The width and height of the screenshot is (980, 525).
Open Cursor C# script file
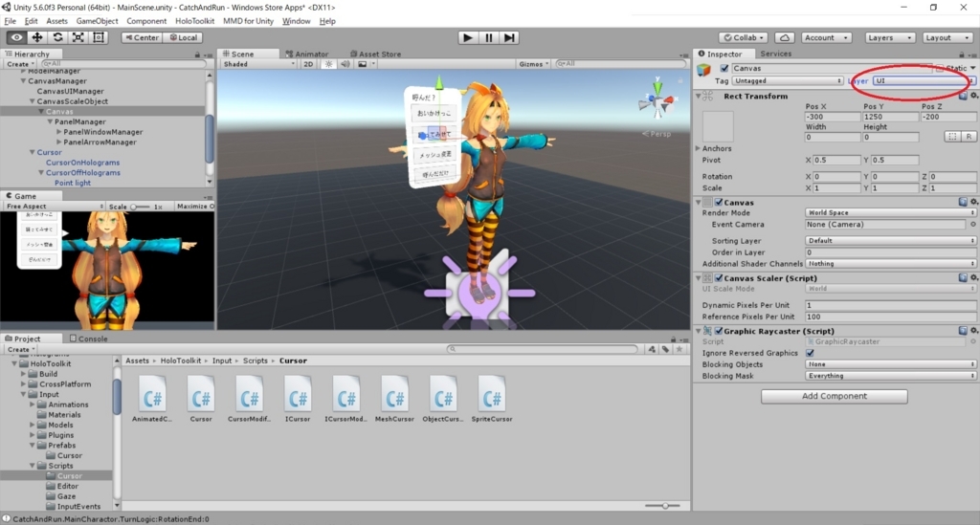201,398
